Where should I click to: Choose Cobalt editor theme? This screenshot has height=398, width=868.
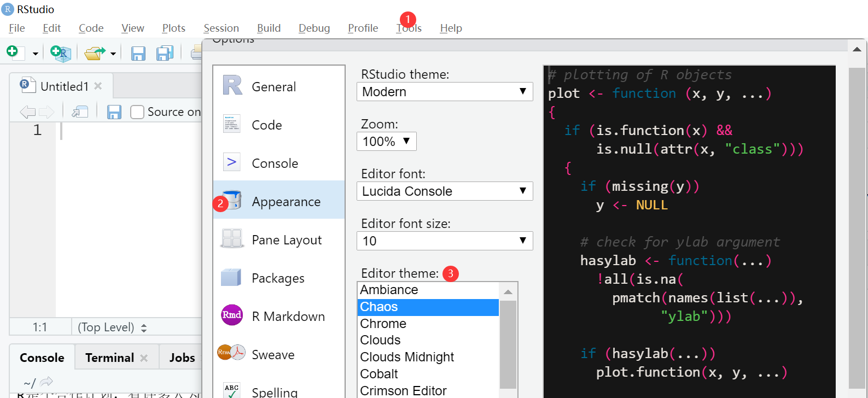click(x=428, y=374)
